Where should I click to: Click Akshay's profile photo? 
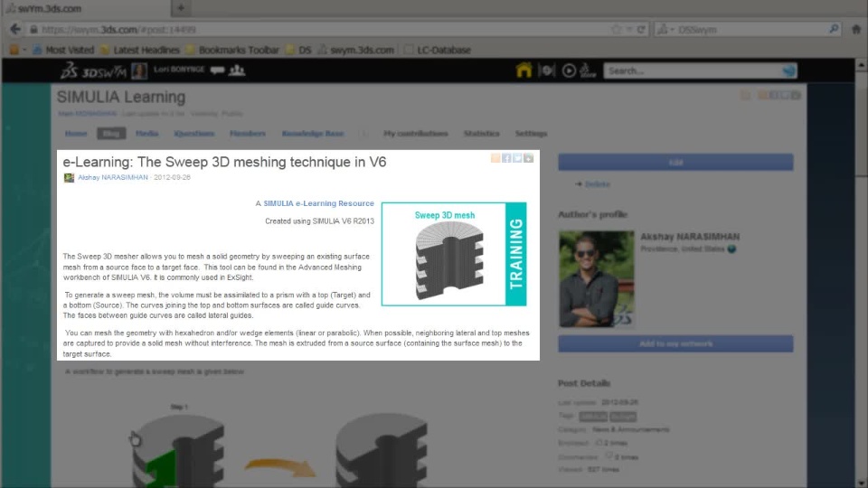pyautogui.click(x=596, y=279)
